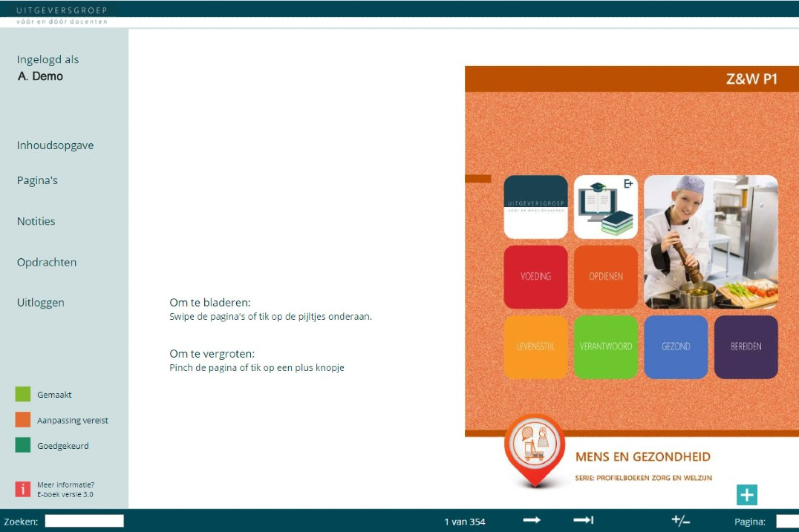Screen dimensions: 799x532
Task: Jump to the last page using the arrow icon
Action: [582, 522]
